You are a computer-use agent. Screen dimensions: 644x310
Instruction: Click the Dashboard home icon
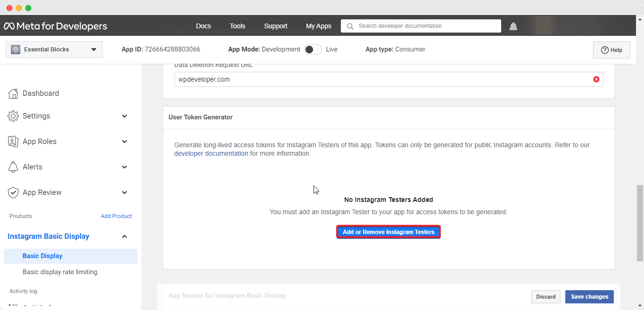point(13,93)
